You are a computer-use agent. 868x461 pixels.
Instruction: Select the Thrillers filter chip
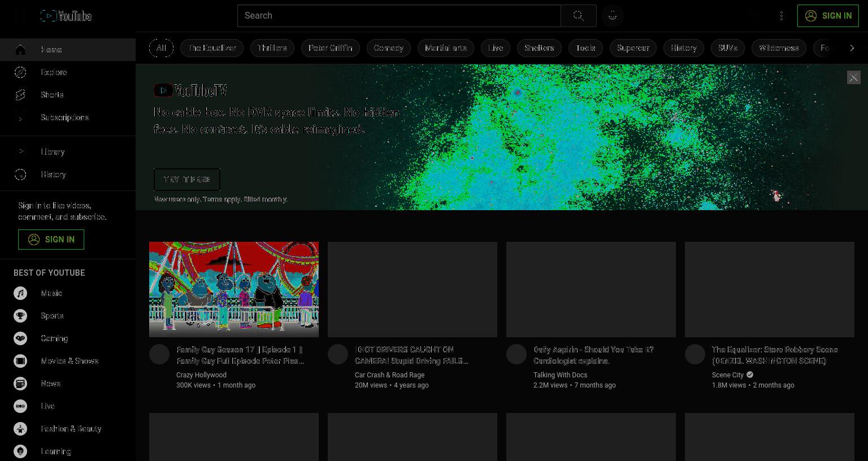pyautogui.click(x=272, y=48)
